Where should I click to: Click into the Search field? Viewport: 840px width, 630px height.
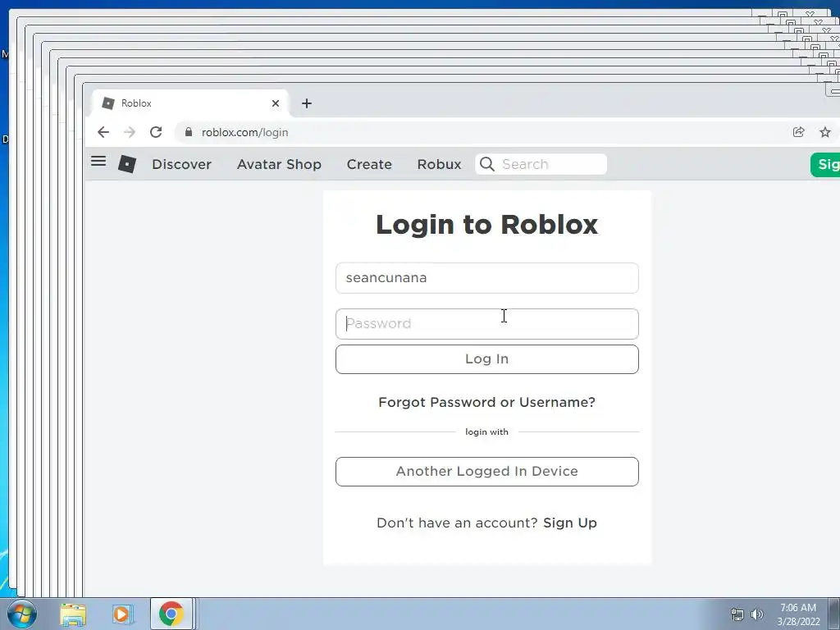[541, 164]
